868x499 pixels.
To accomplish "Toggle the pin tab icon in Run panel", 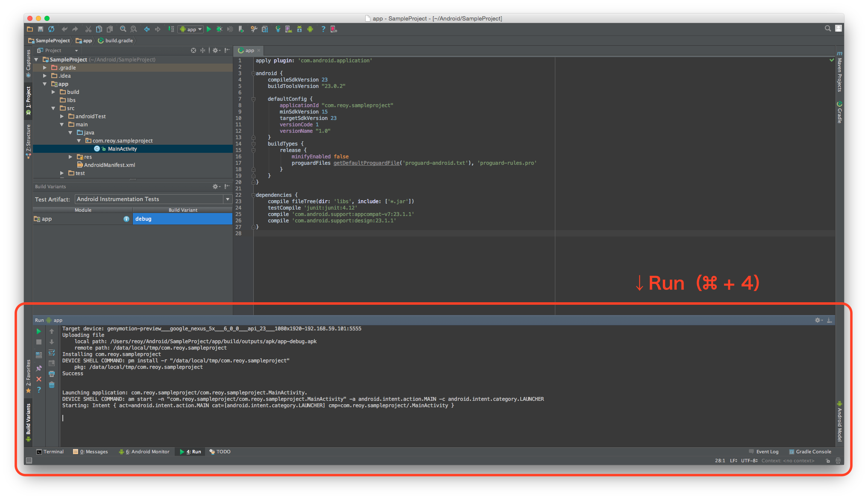I will (x=39, y=368).
